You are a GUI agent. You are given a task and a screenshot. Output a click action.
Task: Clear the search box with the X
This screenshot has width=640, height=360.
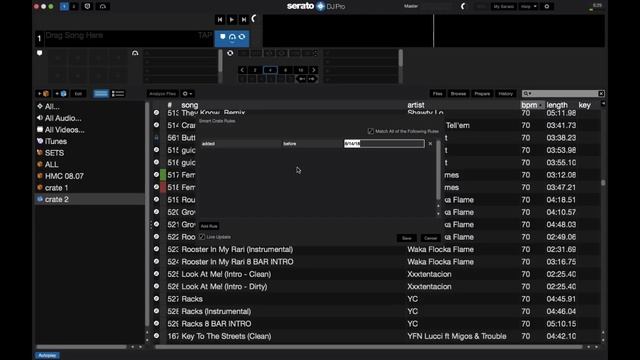(601, 93)
